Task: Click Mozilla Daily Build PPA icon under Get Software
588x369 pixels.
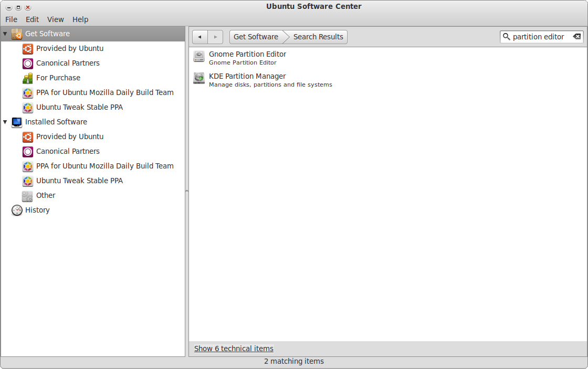Action: pos(28,92)
